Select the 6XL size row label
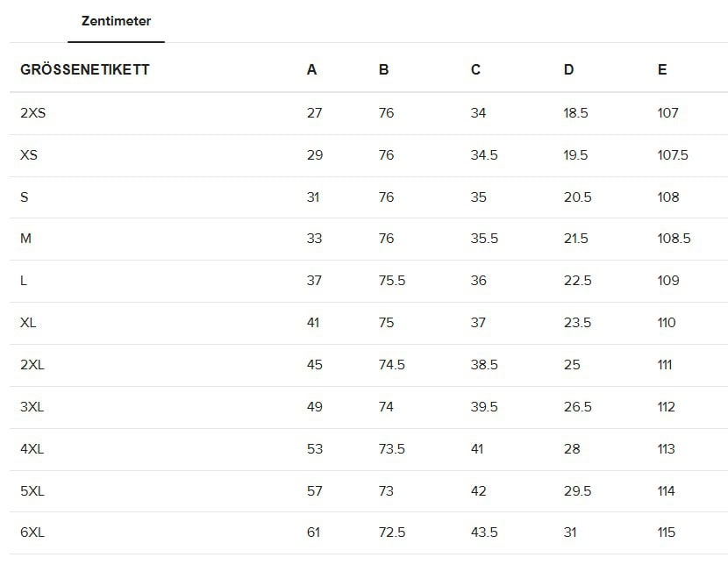The height and width of the screenshot is (579, 728). pyautogui.click(x=32, y=533)
